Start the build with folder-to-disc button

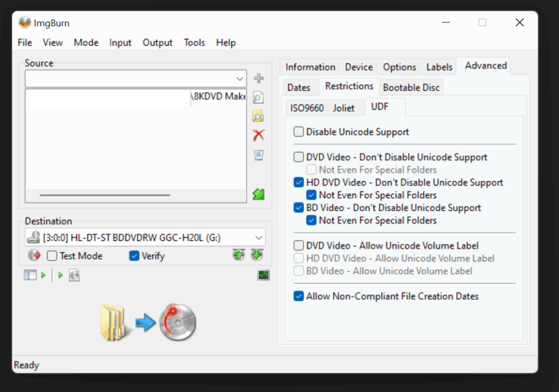(148, 322)
